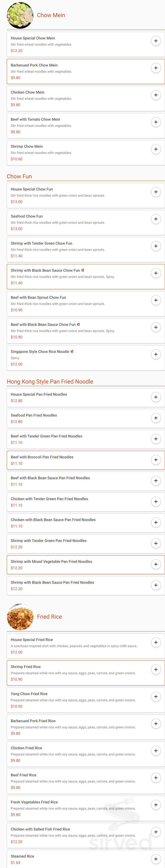Click the plus icon for House Special Pan Fried Noodles
The width and height of the screenshot is (165, 868).
click(x=156, y=397)
